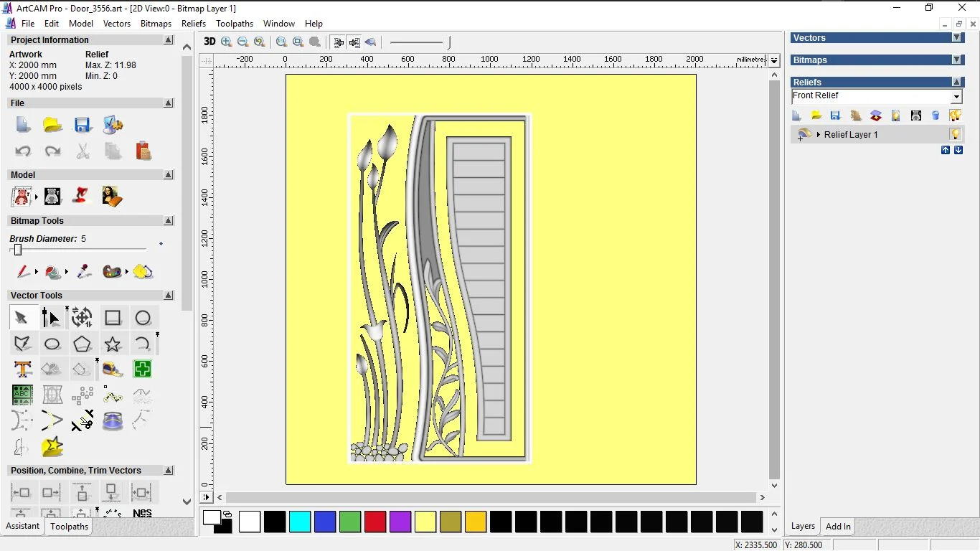Select the cyan color swatch
980x551 pixels.
click(300, 522)
